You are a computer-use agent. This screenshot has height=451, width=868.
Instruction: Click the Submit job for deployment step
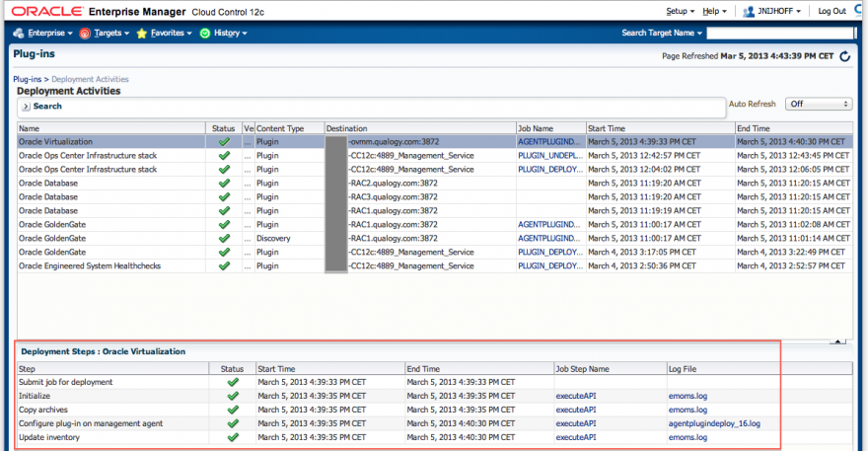pyautogui.click(x=65, y=382)
